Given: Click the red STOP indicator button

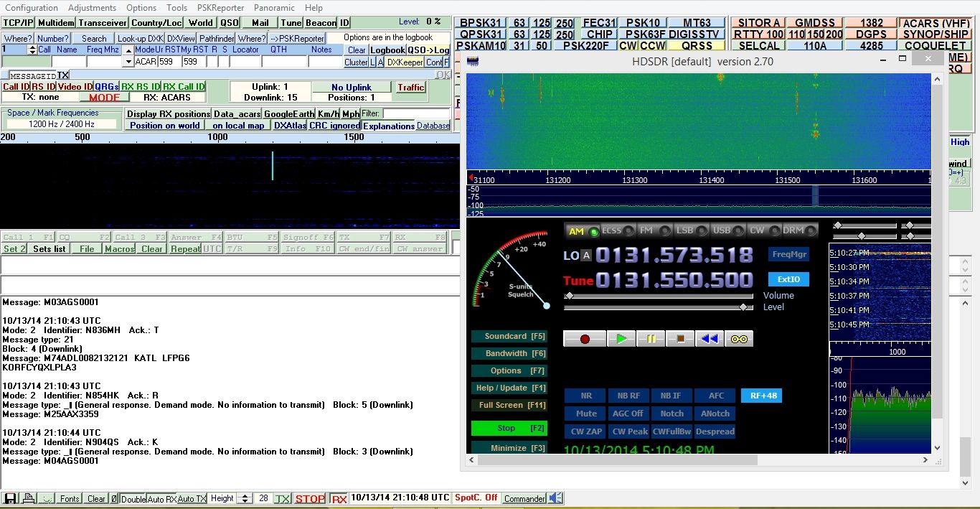Looking at the screenshot, I should click(x=310, y=498).
